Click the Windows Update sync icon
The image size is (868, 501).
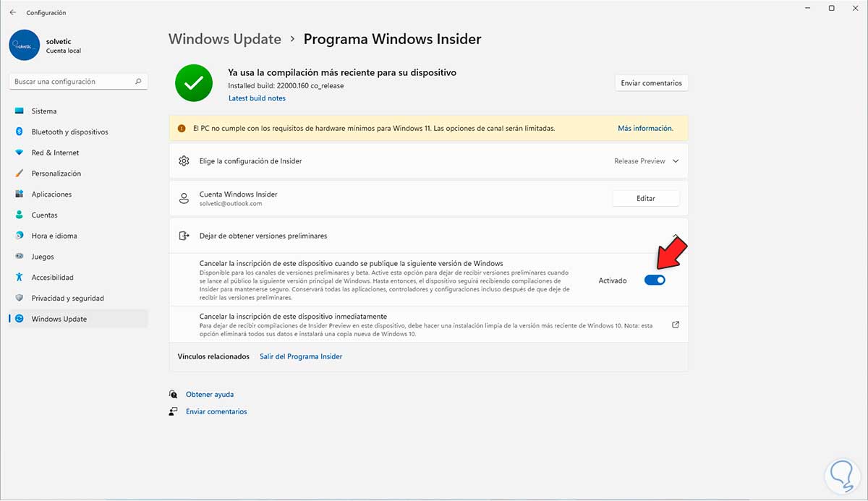tap(19, 319)
